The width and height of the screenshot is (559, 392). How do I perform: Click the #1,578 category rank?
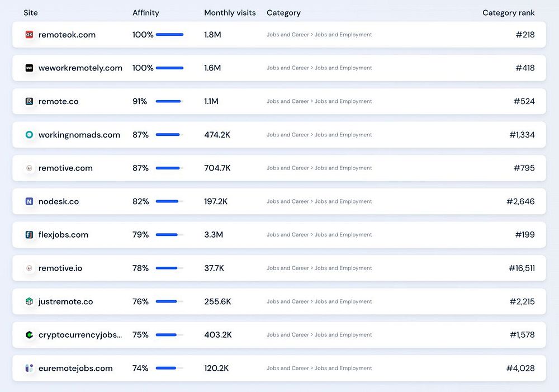522,335
